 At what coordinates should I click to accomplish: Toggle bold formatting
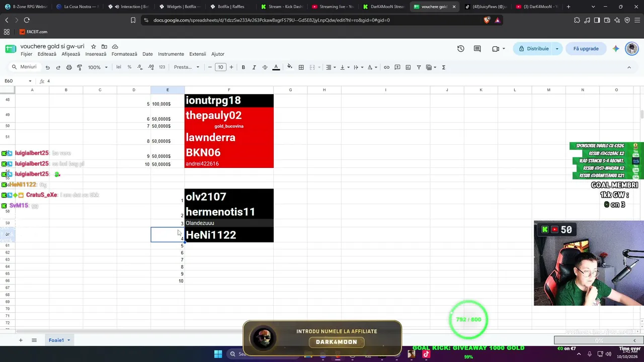243,67
